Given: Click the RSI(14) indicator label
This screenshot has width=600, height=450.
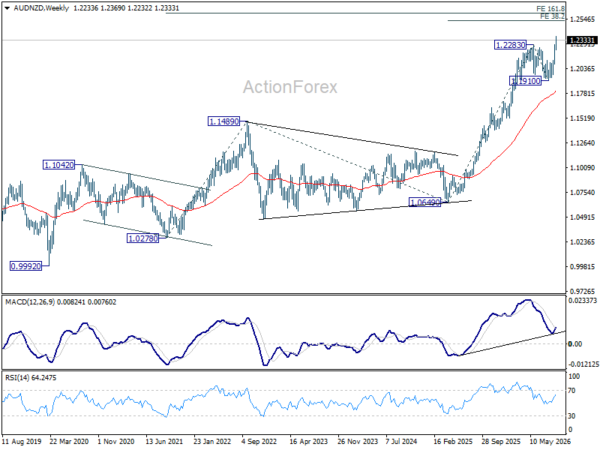Looking at the screenshot, I should point(17,378).
